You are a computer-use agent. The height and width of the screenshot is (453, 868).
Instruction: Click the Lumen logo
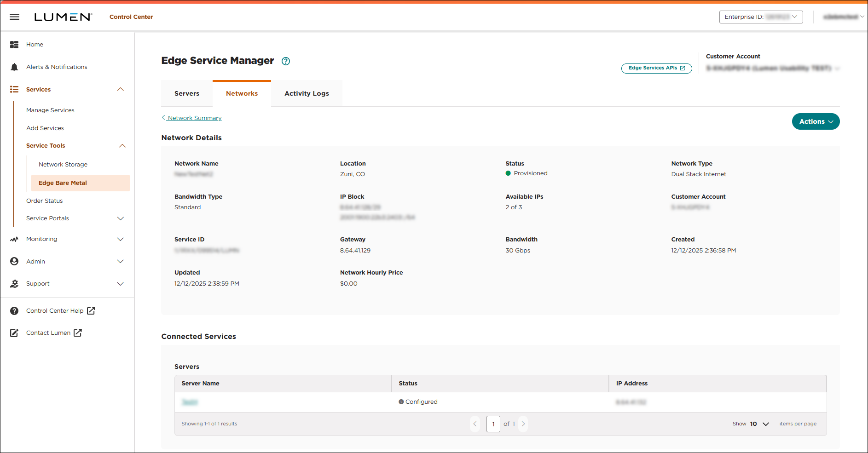63,17
